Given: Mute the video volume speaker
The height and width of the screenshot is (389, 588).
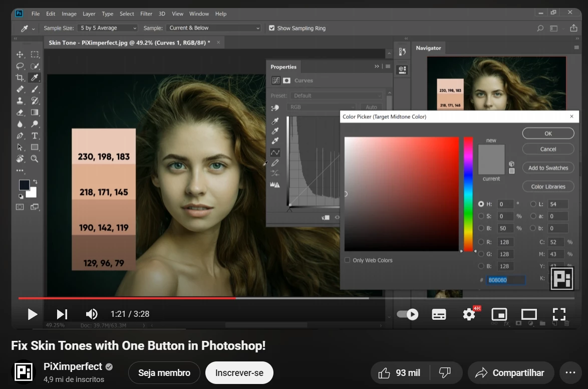Looking at the screenshot, I should coord(92,314).
